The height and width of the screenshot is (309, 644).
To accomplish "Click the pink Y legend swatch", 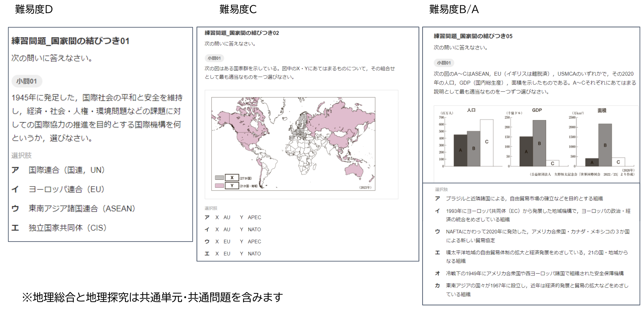I will tap(219, 186).
